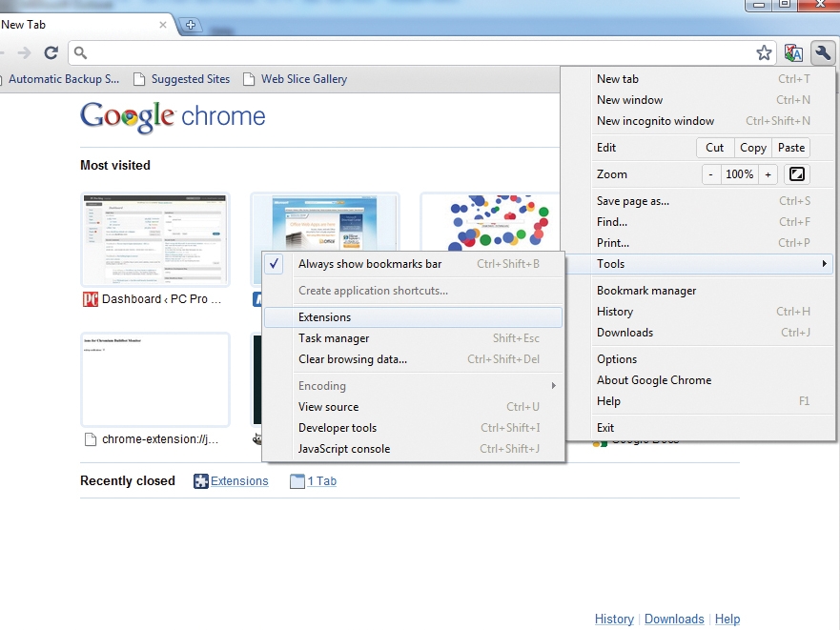840x630 pixels.
Task: Click the 1 Tab window icon
Action: [297, 481]
